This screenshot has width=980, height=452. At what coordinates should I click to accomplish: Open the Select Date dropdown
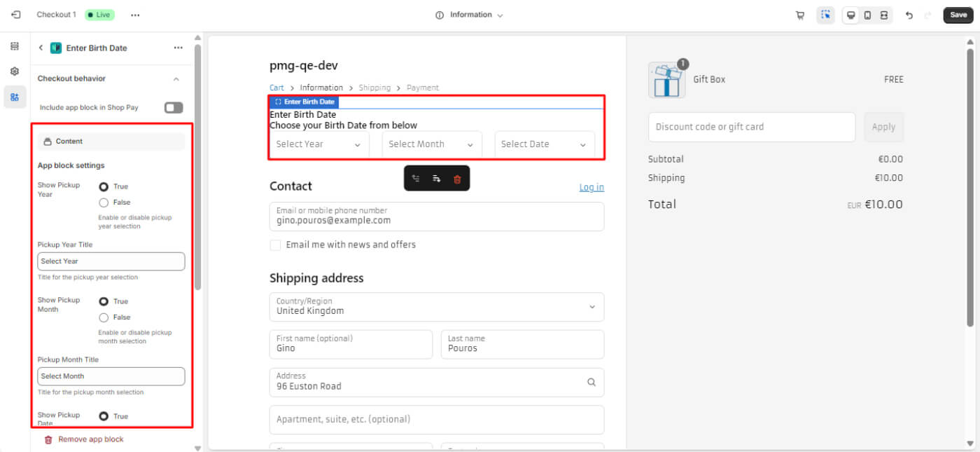point(544,144)
